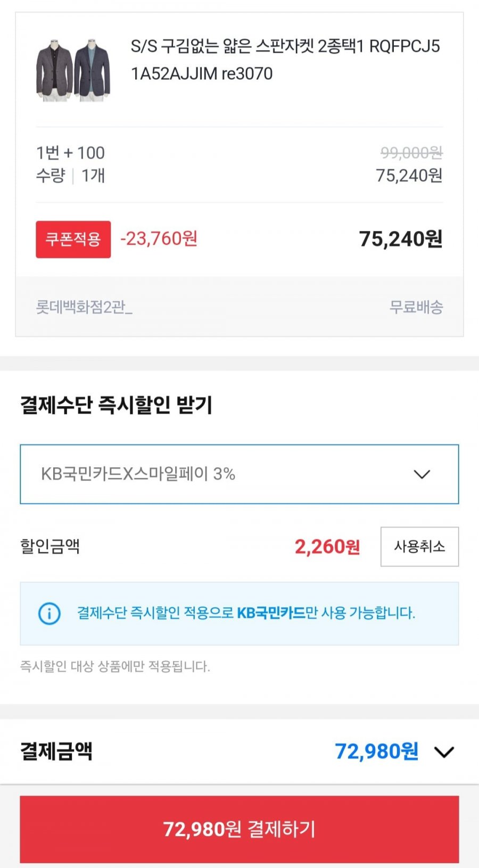This screenshot has height=868, width=479.
Task: Tap the blue 72,980원 payment total
Action: click(376, 751)
